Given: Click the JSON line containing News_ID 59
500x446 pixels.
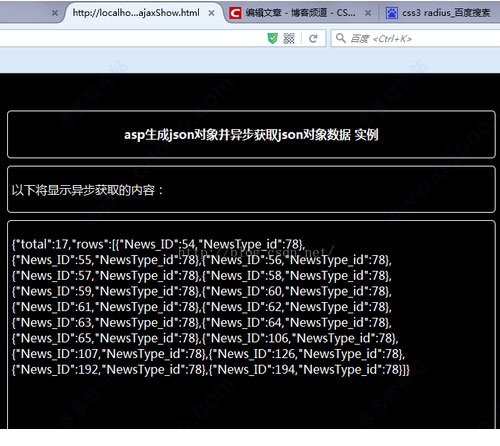Looking at the screenshot, I should (x=201, y=291).
